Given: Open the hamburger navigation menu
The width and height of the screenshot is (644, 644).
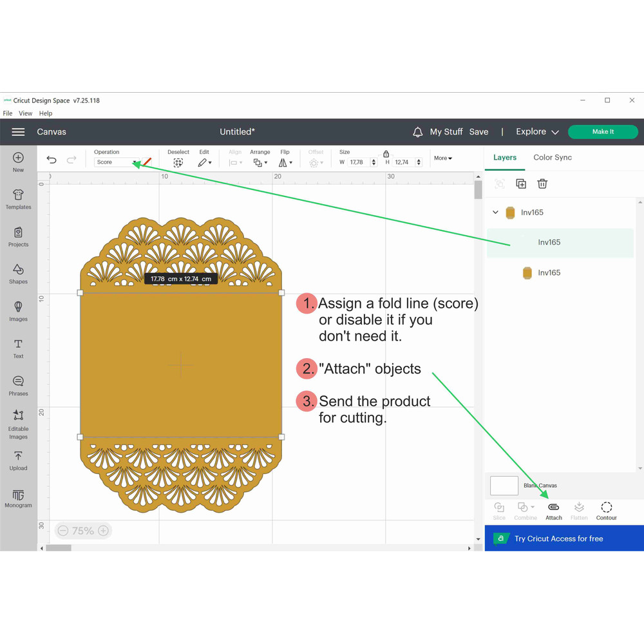Looking at the screenshot, I should [18, 132].
